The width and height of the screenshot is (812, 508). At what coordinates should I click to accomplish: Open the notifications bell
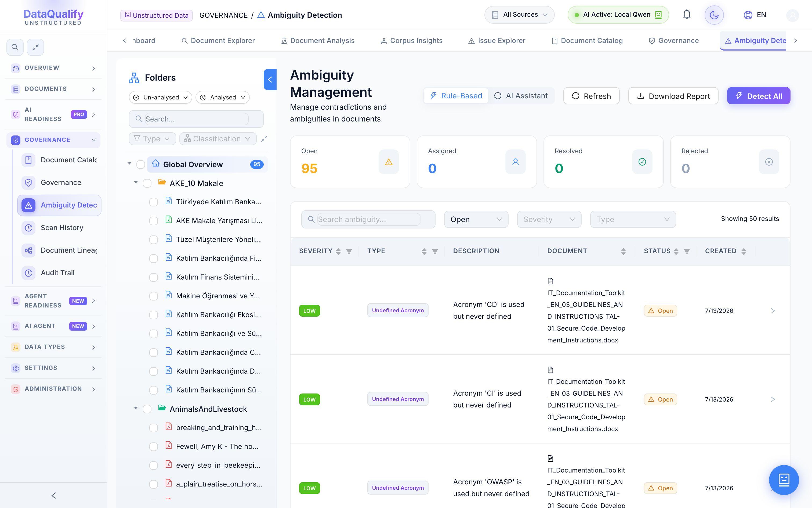687,15
